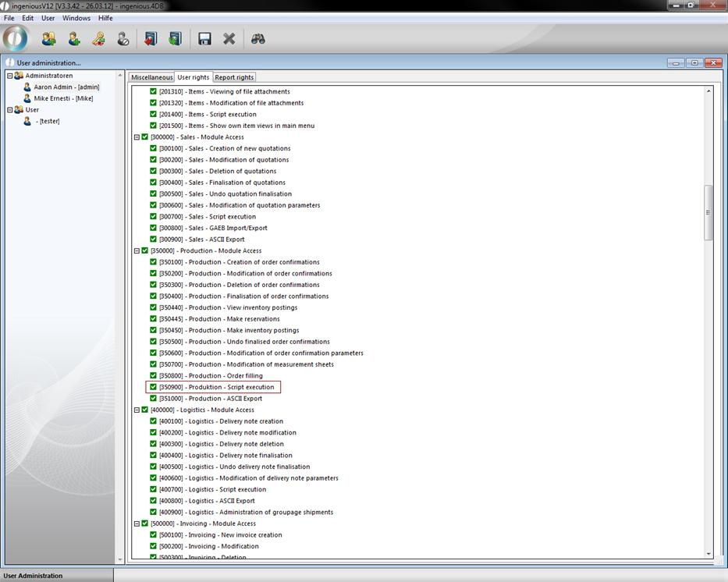Uncheck Logistics - Delivery note creation
728x582 pixels.
pos(154,421)
